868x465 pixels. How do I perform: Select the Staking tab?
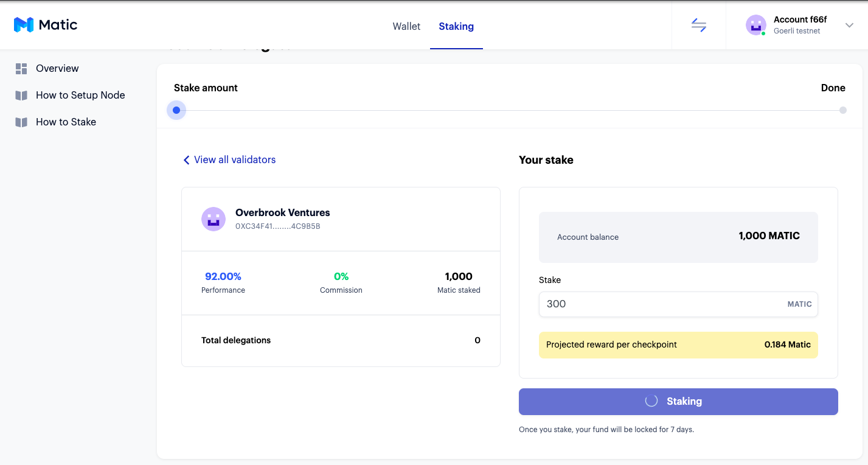click(456, 26)
